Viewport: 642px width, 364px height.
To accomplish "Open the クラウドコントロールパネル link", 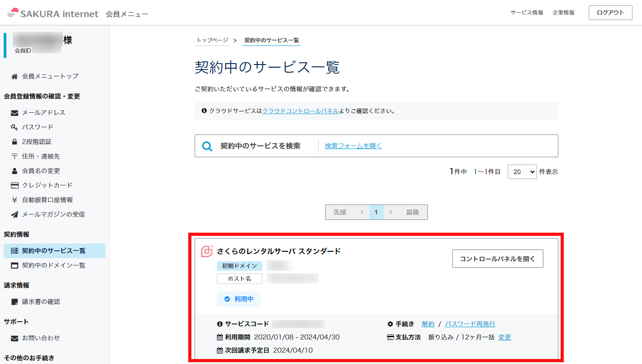I will [x=301, y=110].
